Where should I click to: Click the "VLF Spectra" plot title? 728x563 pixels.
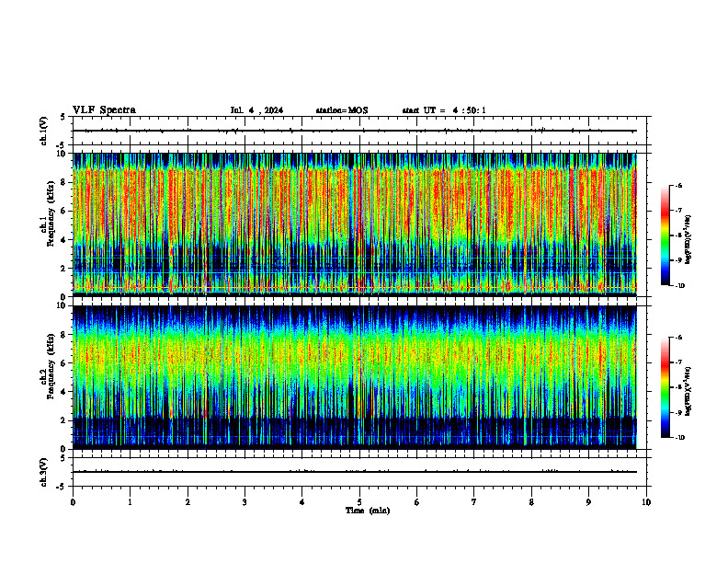click(104, 110)
